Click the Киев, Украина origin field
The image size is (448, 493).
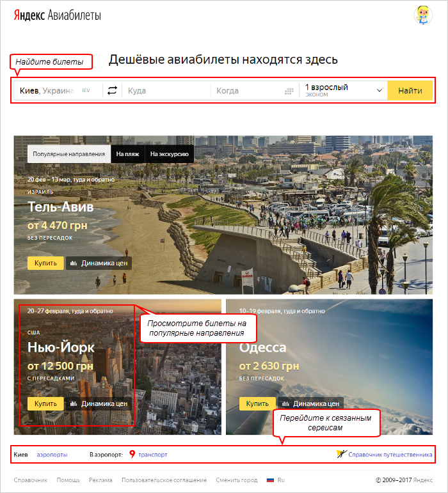point(58,91)
